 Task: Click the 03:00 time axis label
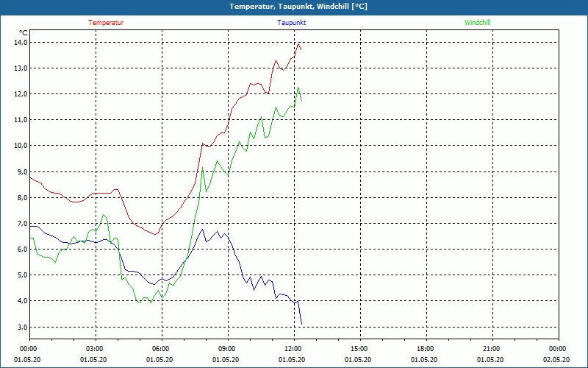95,349
